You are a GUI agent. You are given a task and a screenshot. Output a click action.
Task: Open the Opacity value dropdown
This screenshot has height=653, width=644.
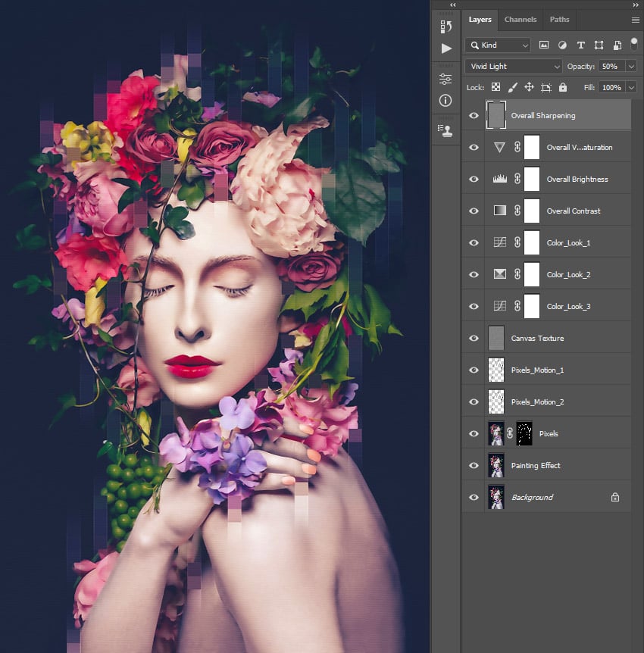point(631,66)
